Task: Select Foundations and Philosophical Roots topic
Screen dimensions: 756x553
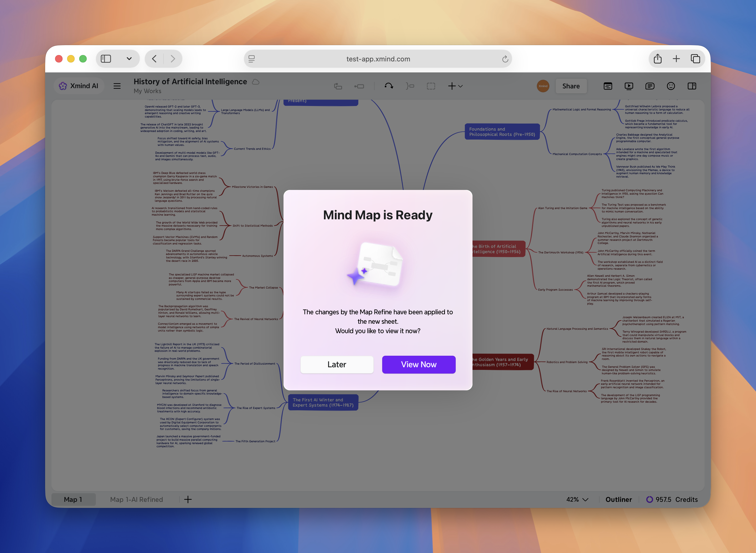Action: point(502,131)
